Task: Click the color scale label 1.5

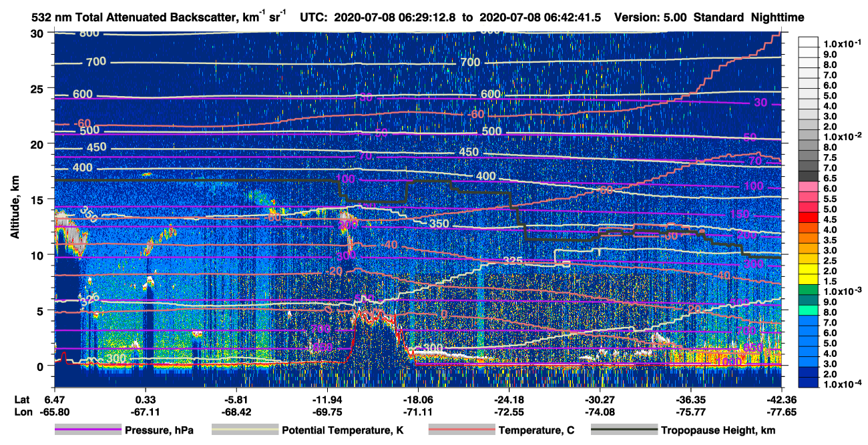Action: tap(830, 282)
